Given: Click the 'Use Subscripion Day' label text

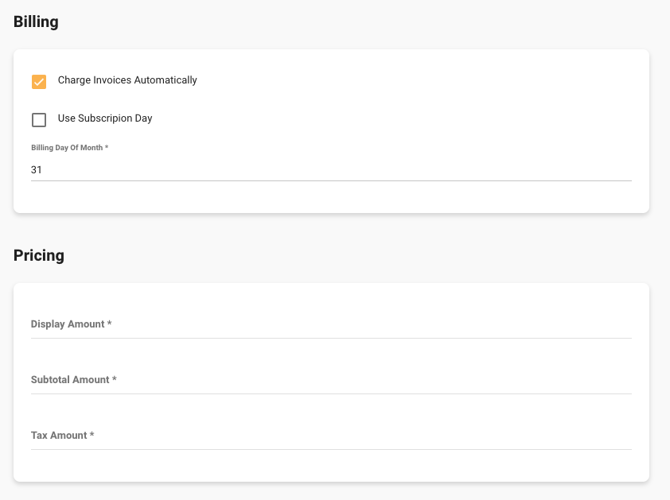Looking at the screenshot, I should (105, 118).
